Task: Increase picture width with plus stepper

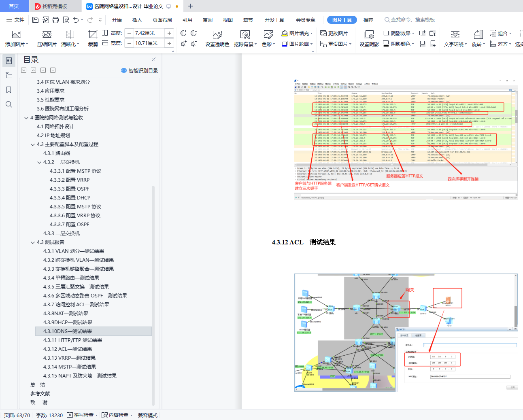Action: click(169, 43)
